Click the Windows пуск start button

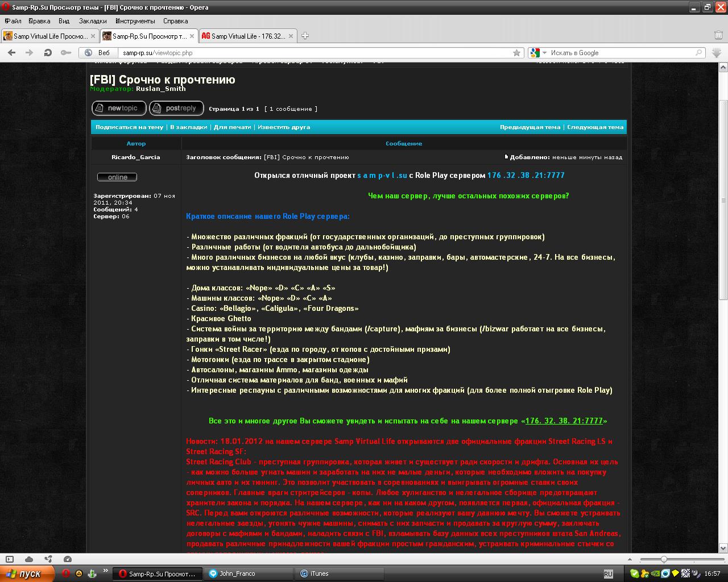coord(27,573)
